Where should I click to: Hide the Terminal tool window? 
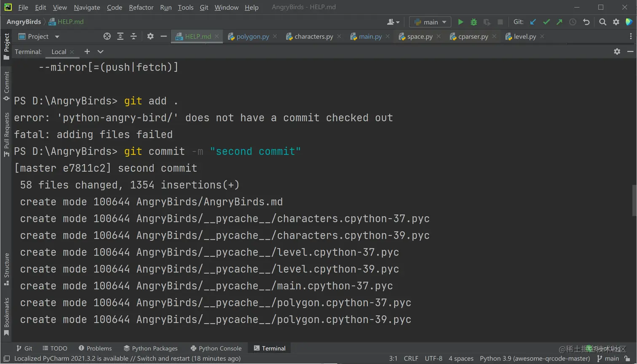click(x=630, y=51)
